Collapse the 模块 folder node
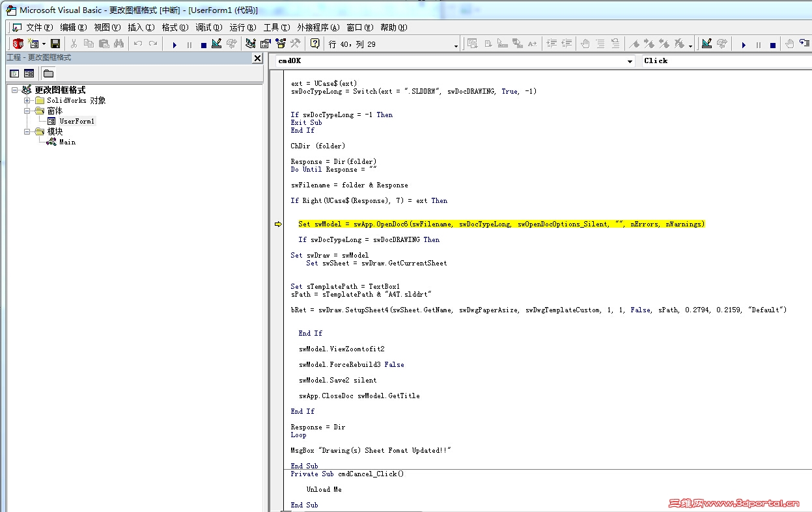 pyautogui.click(x=27, y=131)
